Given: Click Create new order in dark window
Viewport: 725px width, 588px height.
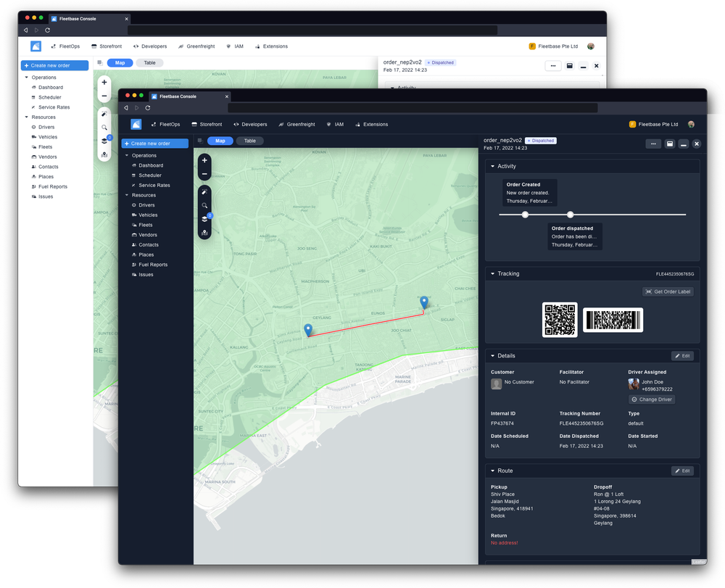Looking at the screenshot, I should 154,144.
